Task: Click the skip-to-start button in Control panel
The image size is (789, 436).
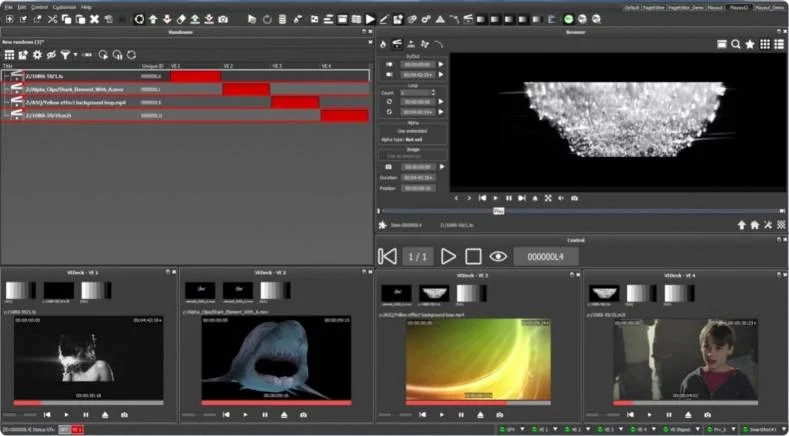Action: (387, 257)
